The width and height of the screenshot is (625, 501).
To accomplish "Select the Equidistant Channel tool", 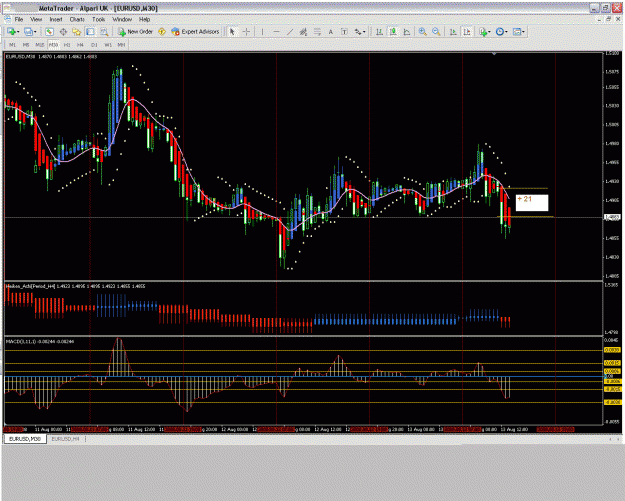I will [x=303, y=31].
